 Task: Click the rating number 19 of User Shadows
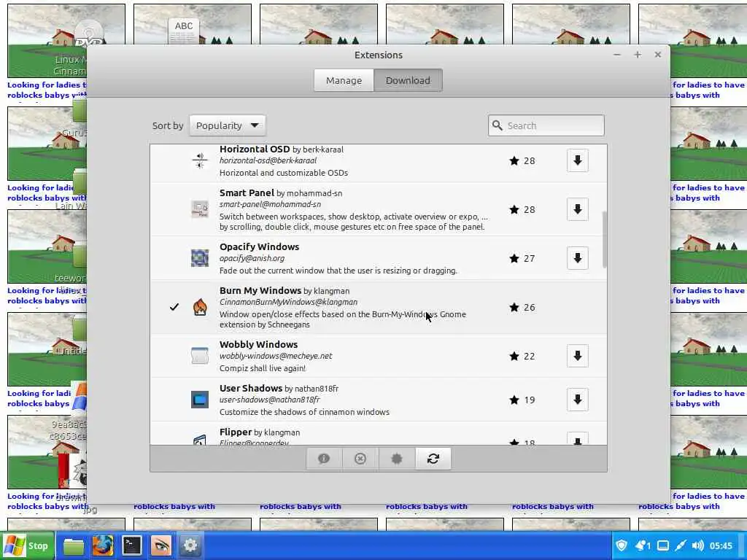(x=530, y=400)
